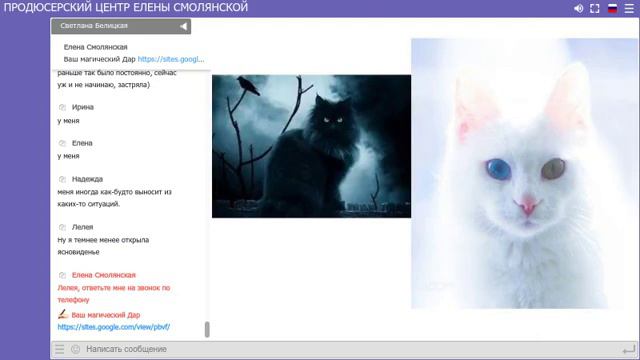Select the black cat image
The width and height of the screenshot is (640, 360).
tap(311, 146)
